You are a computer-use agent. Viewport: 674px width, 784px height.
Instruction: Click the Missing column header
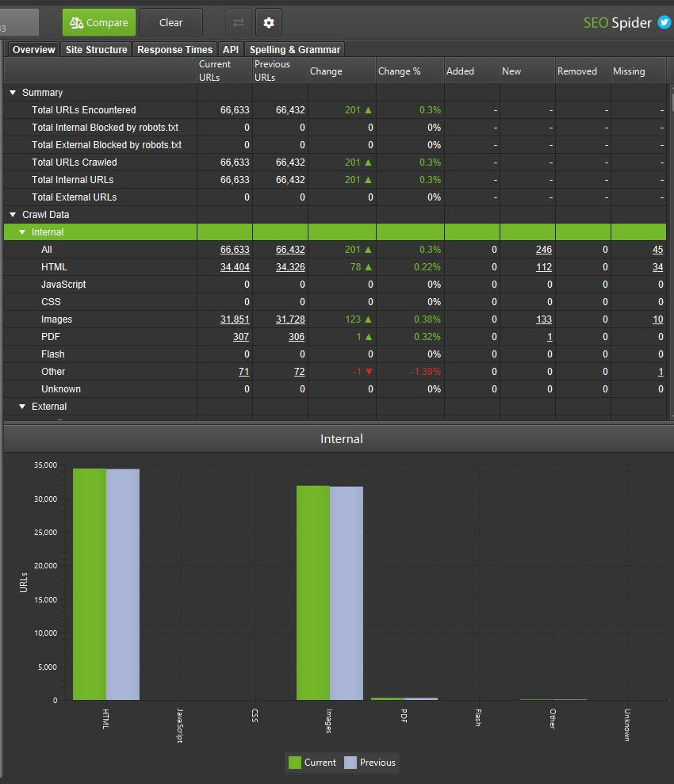coord(638,71)
